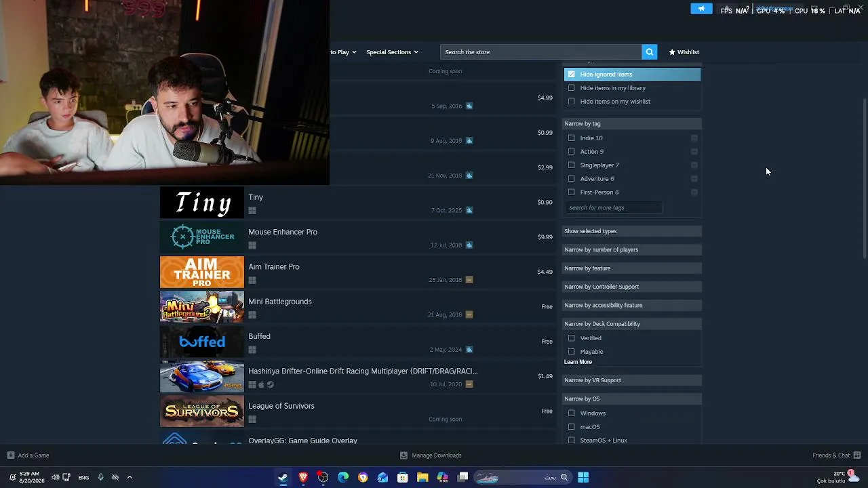The height and width of the screenshot is (488, 868).
Task: Check the Indie tag filter
Action: pos(572,138)
